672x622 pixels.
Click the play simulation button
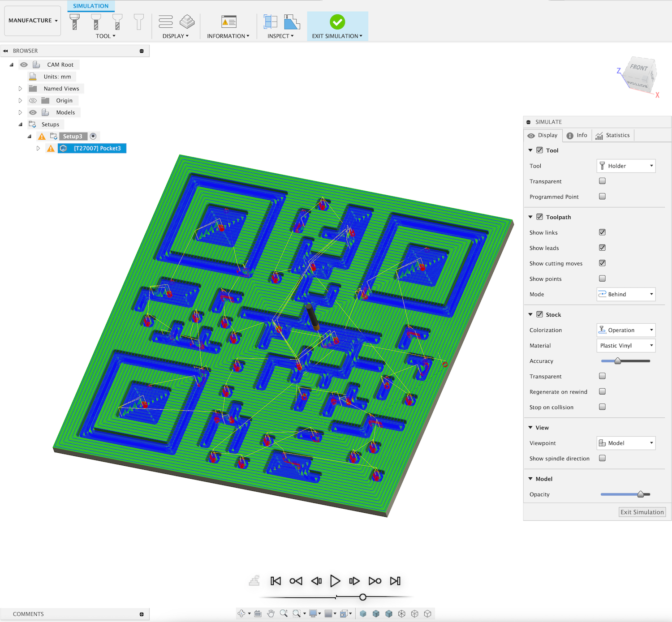click(335, 581)
